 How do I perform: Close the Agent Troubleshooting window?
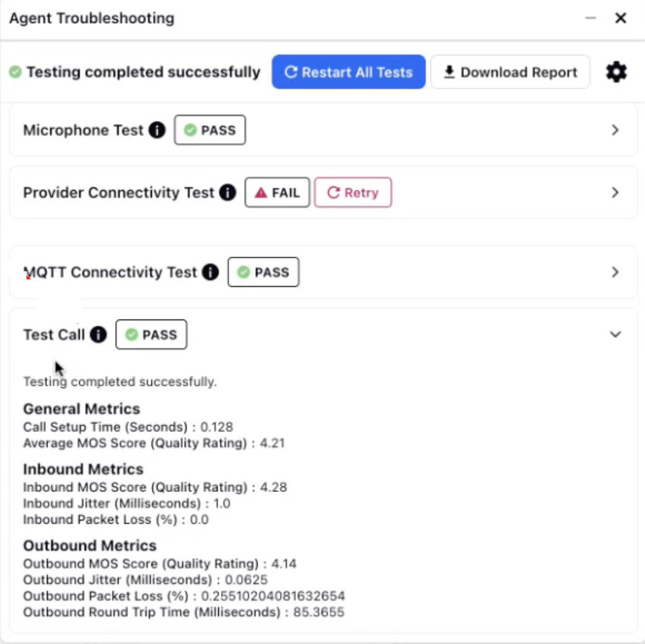620,18
